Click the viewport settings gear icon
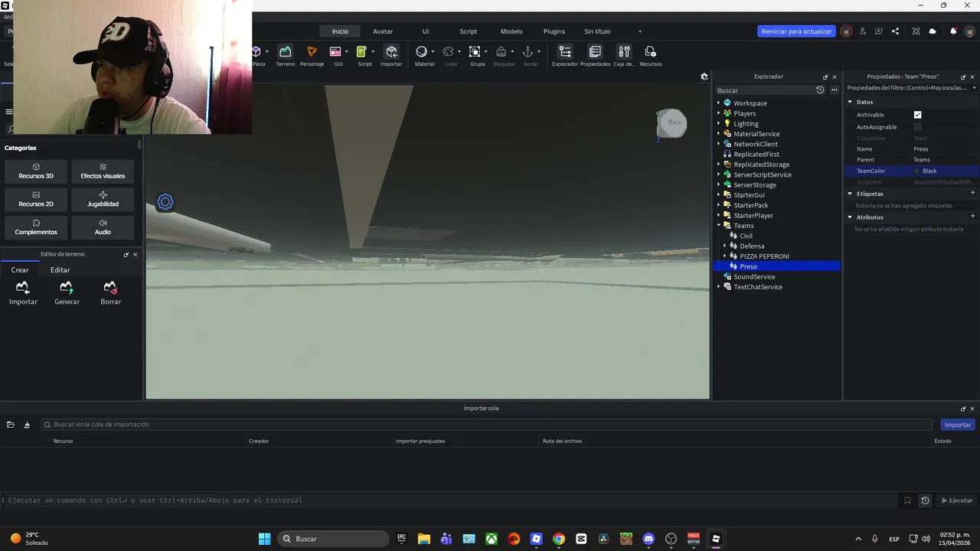This screenshot has height=551, width=980. coord(704,77)
